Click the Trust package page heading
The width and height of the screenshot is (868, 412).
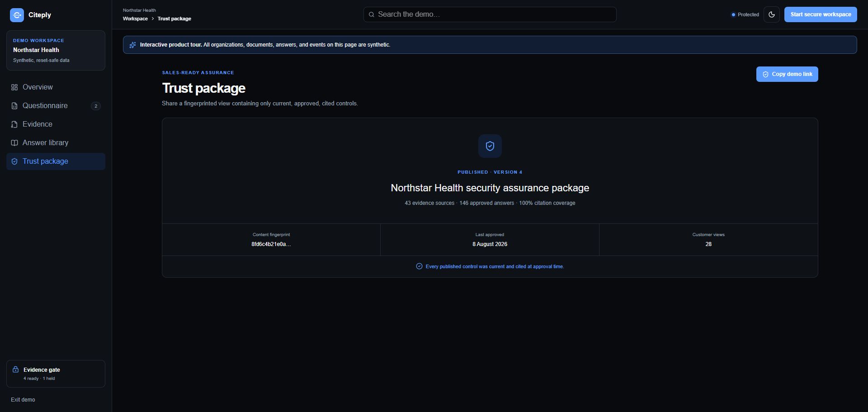[x=204, y=88]
